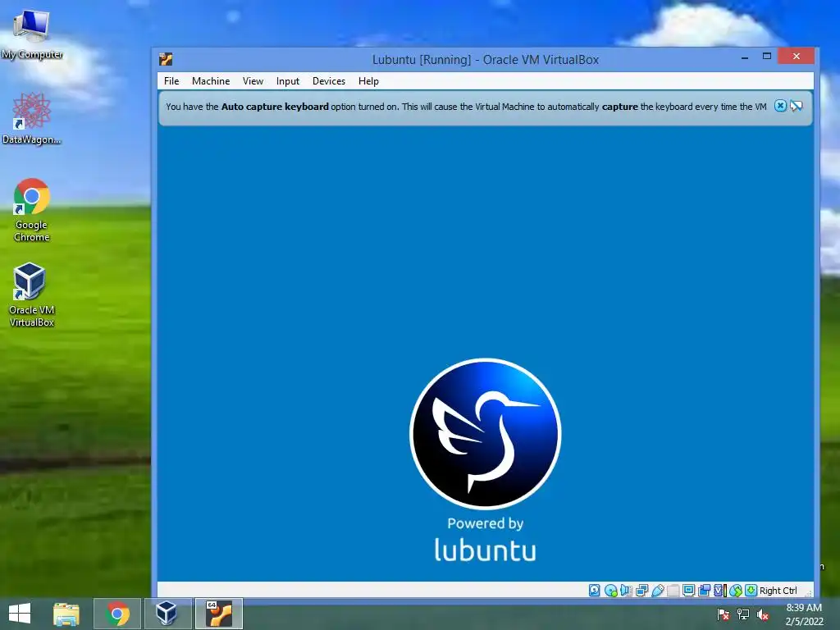Viewport: 840px width, 630px height.
Task: Open the Machine menu
Action: pos(211,81)
